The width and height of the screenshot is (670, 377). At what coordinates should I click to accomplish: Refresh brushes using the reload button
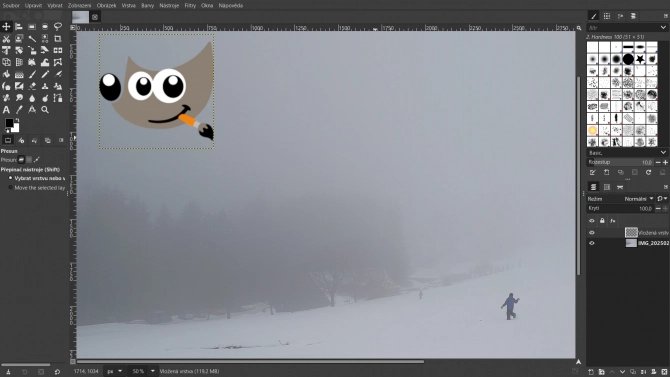point(649,172)
